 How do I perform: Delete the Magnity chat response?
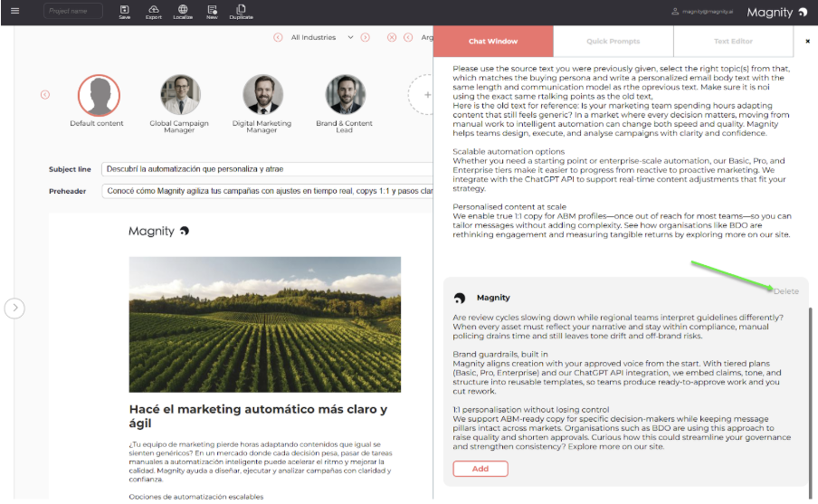click(x=785, y=291)
